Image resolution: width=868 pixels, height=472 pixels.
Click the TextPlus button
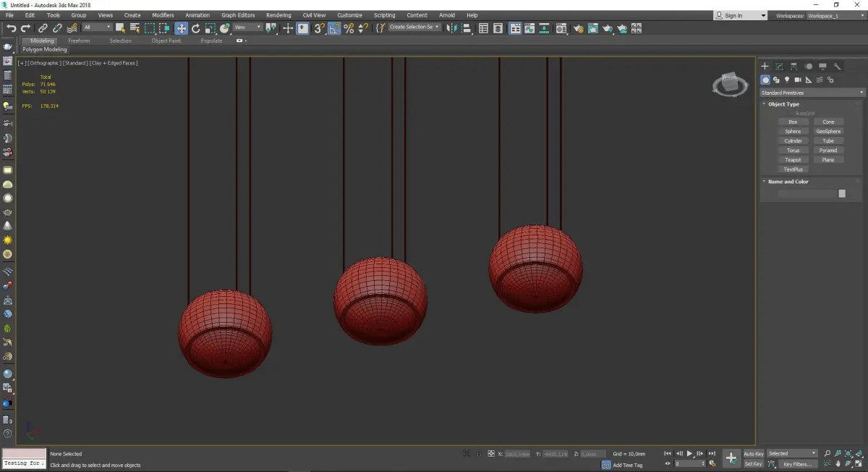click(793, 169)
